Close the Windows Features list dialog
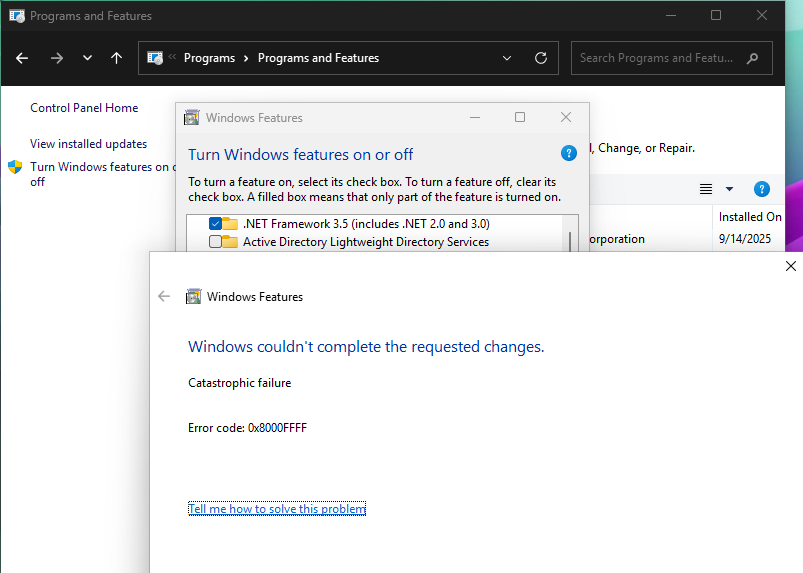The width and height of the screenshot is (803, 573). point(566,117)
